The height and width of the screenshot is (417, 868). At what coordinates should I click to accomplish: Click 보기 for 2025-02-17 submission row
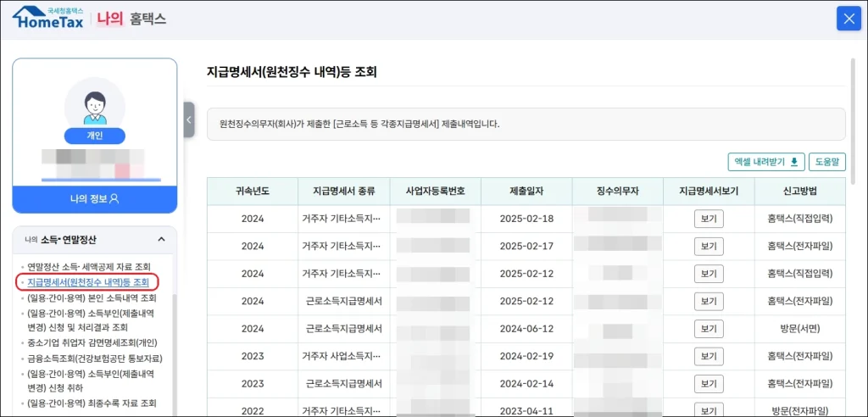(x=709, y=246)
